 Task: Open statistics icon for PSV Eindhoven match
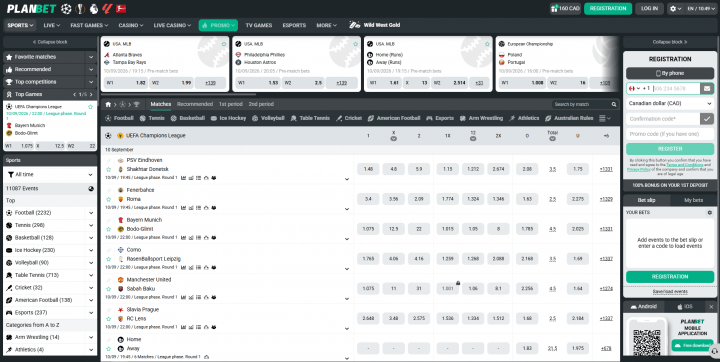(x=184, y=178)
